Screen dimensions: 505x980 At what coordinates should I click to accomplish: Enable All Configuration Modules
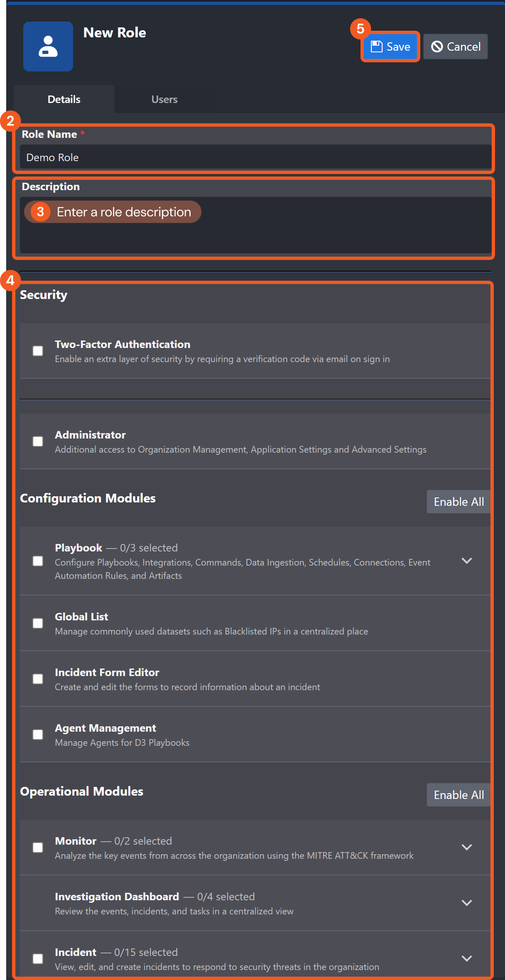coord(458,502)
